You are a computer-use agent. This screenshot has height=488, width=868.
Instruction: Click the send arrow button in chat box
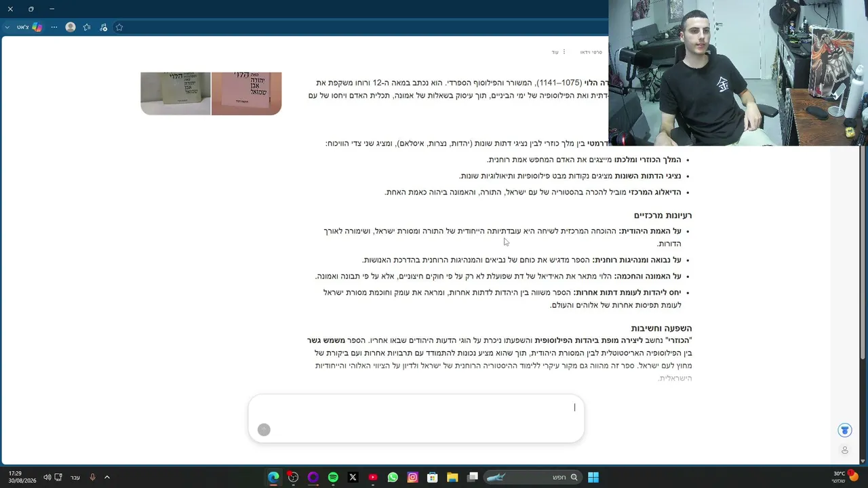coord(264,430)
